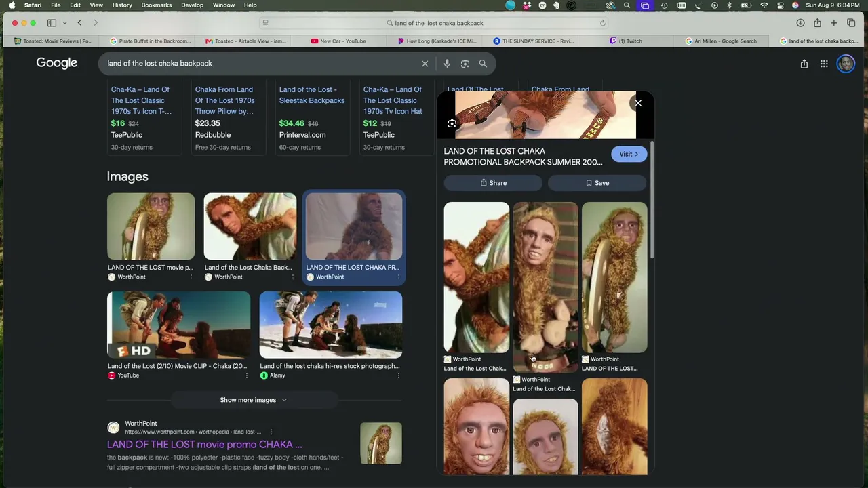The width and height of the screenshot is (868, 488).
Task: Open the History menu
Action: (122, 5)
